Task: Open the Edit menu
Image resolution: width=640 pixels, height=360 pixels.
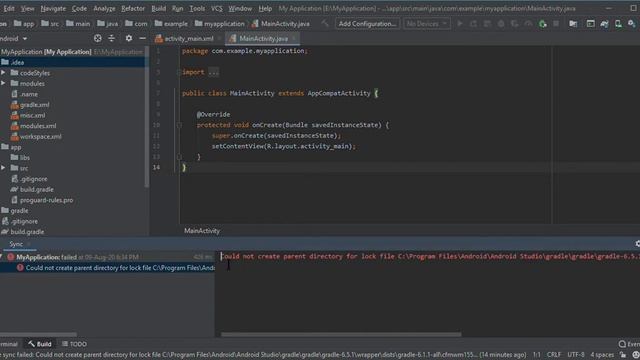Action: 9,8
